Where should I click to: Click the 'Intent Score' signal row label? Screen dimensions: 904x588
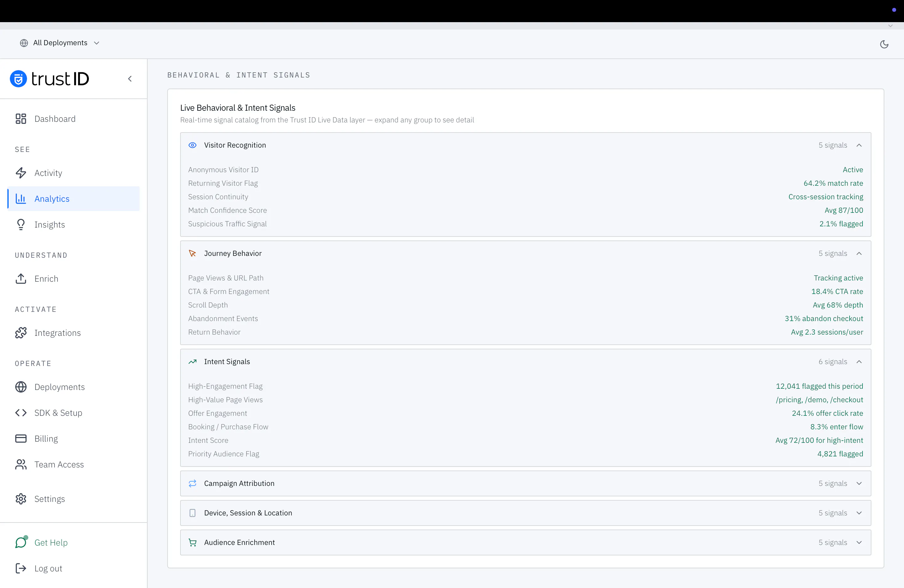pos(208,440)
